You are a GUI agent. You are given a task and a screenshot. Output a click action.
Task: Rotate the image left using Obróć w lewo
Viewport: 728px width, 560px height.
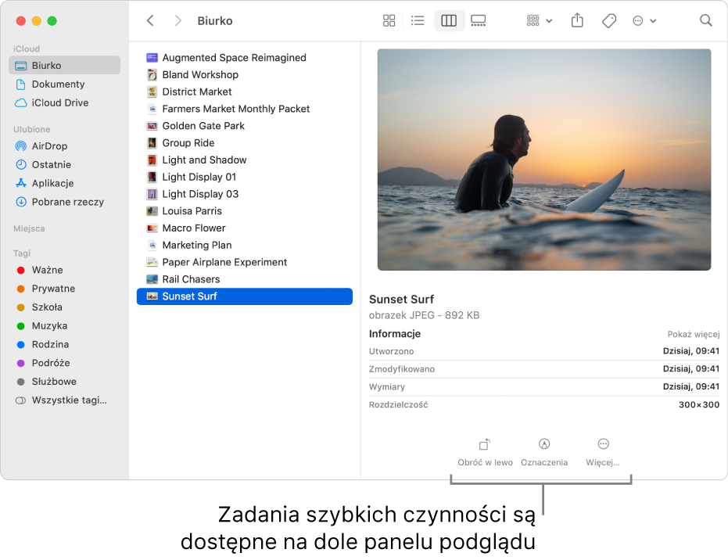click(485, 451)
